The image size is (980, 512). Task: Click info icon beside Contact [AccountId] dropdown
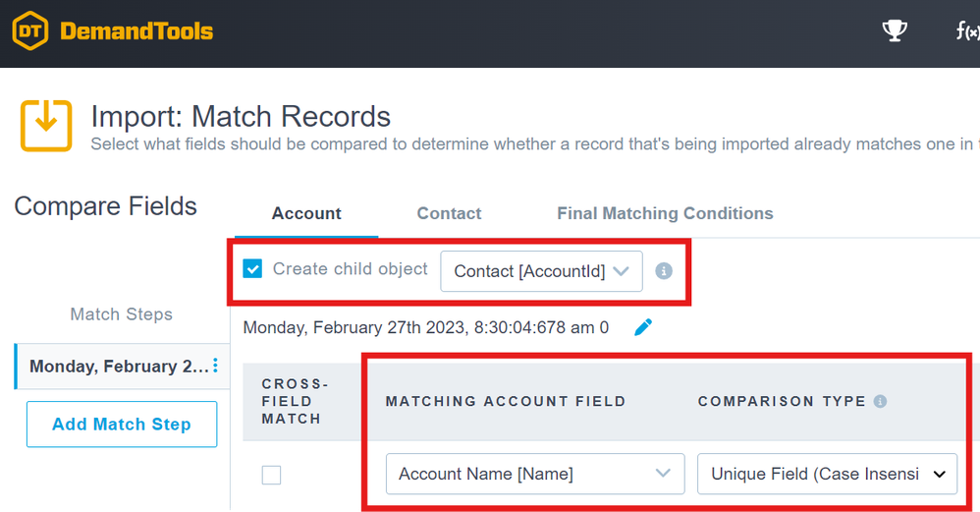tap(664, 270)
